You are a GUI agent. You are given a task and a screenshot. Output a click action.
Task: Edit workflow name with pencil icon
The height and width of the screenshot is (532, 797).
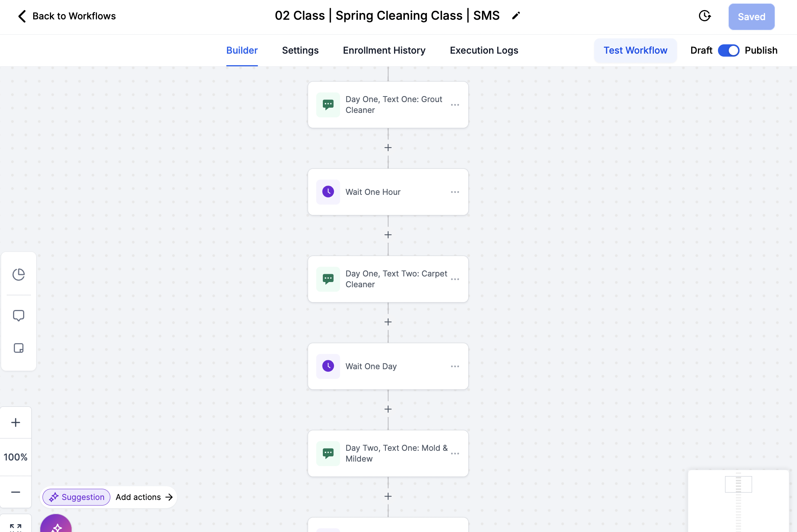pos(516,16)
